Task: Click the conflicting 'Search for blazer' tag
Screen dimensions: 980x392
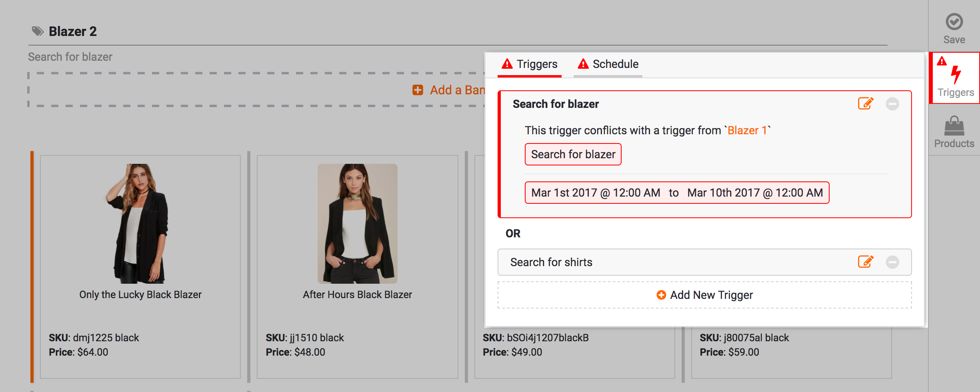Action: 573,154
